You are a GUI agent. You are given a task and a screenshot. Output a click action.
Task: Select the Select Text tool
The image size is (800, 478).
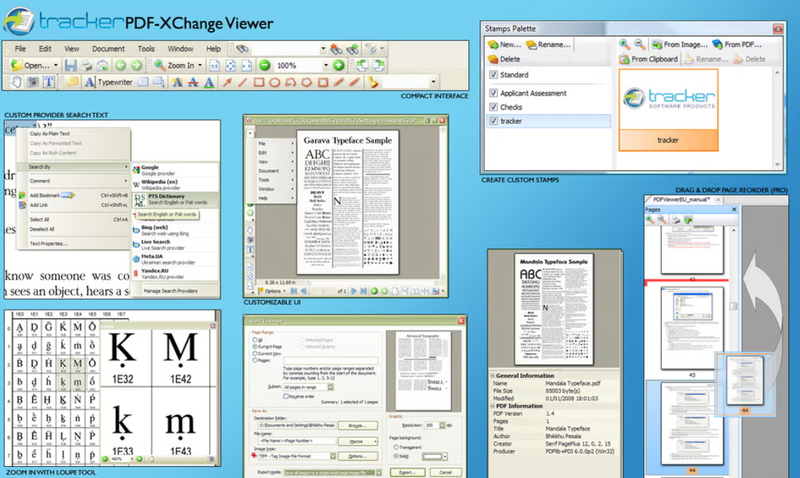pos(48,82)
